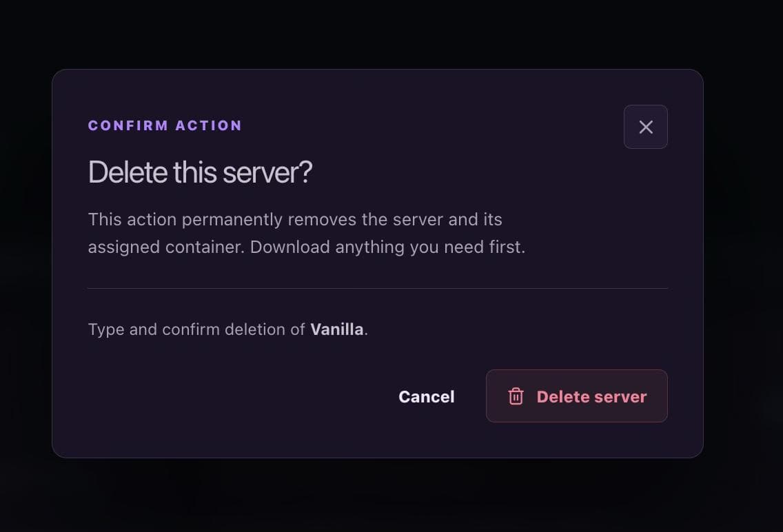This screenshot has height=532, width=783.
Task: Click the purple CONFIRM word in the label
Action: [128, 125]
